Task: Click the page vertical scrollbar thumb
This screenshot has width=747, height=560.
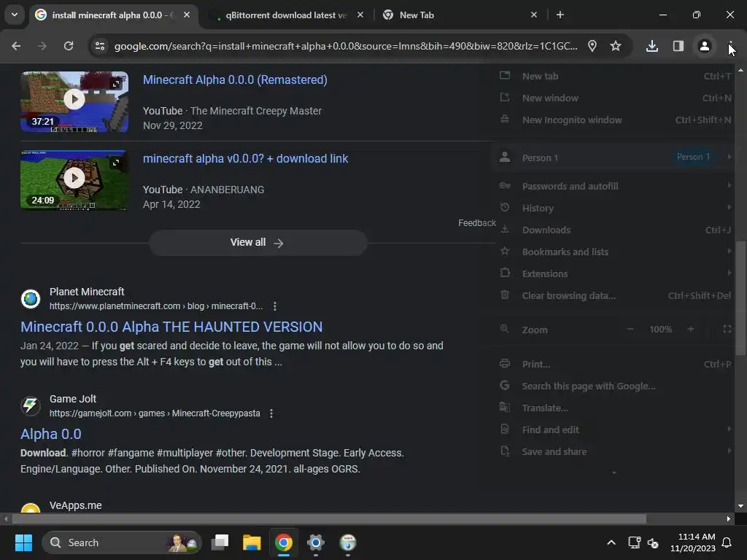Action: pos(740,298)
